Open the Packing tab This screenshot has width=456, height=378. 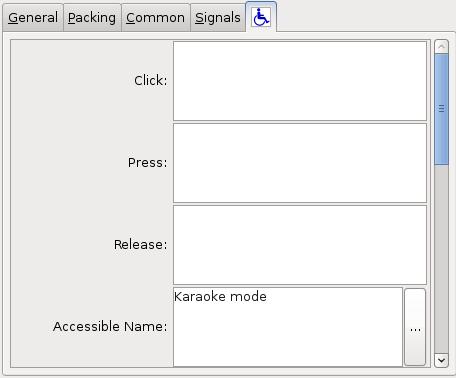coord(92,18)
